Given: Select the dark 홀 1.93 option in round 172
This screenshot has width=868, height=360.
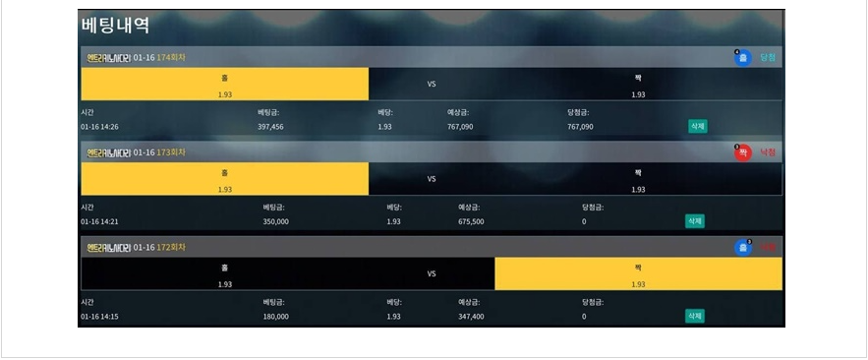Looking at the screenshot, I should pyautogui.click(x=225, y=273).
